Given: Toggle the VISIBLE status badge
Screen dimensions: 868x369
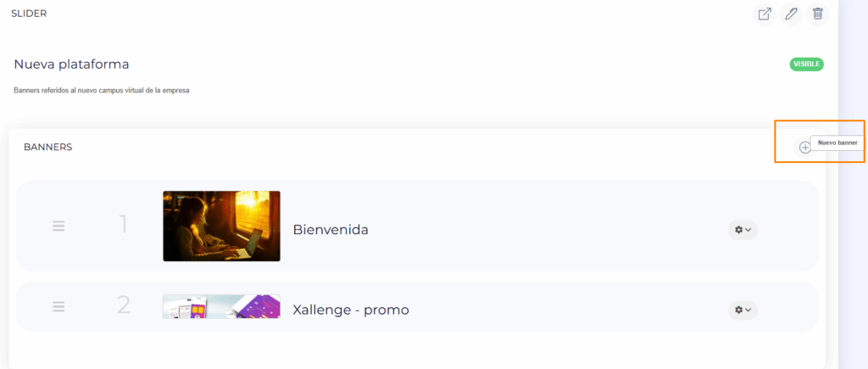Looking at the screenshot, I should (807, 64).
